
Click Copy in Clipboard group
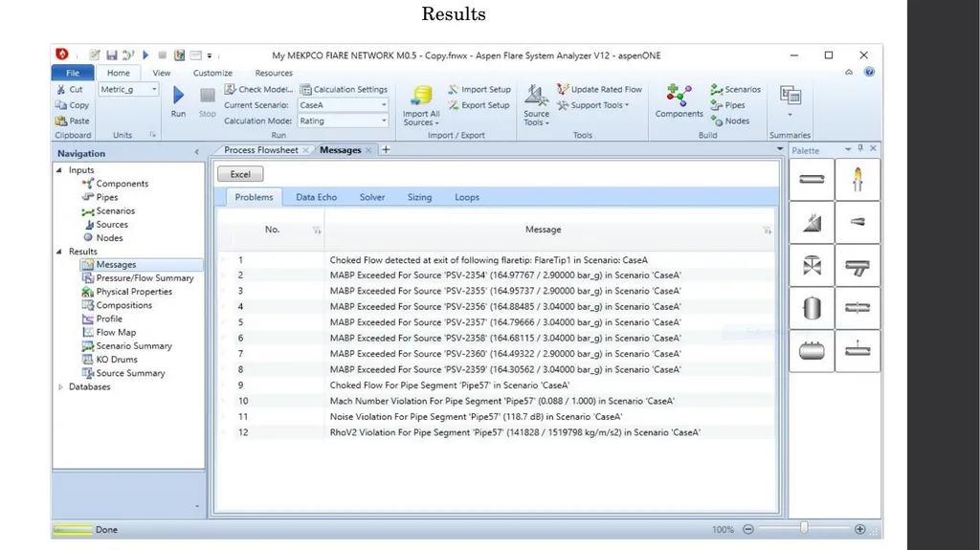point(72,105)
